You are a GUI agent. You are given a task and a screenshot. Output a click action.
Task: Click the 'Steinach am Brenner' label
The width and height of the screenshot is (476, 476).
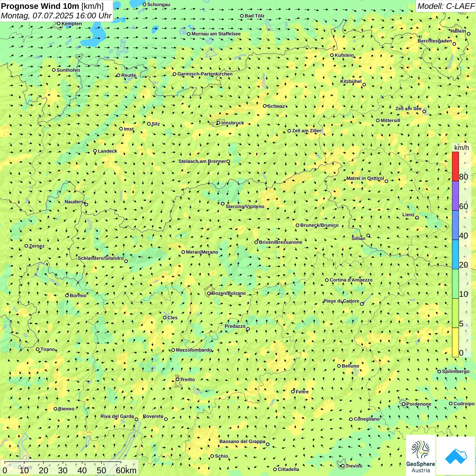click(x=202, y=161)
